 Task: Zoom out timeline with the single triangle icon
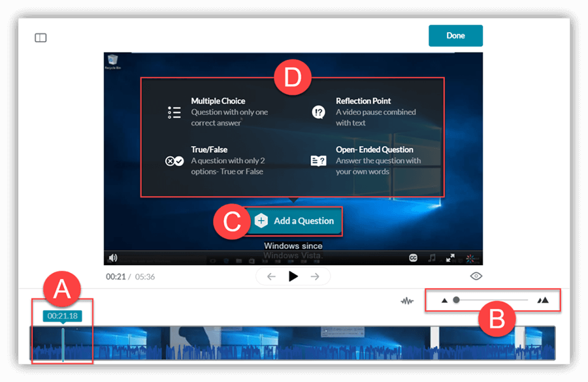(445, 300)
